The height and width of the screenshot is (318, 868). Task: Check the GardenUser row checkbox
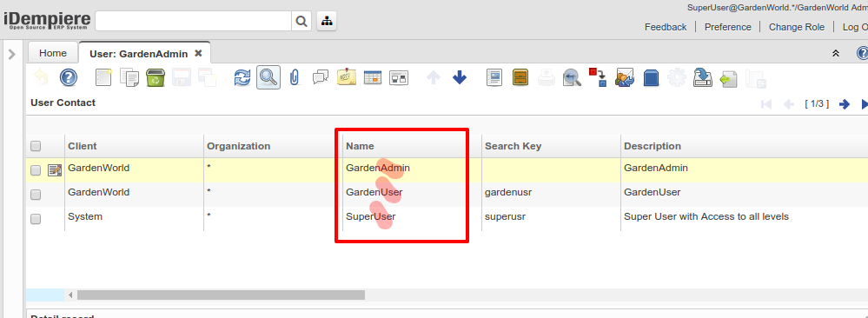pos(36,195)
